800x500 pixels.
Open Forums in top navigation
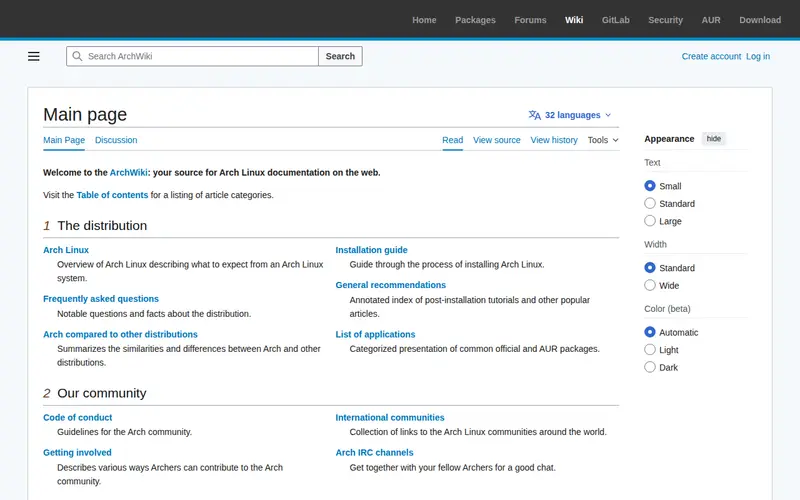click(x=530, y=20)
